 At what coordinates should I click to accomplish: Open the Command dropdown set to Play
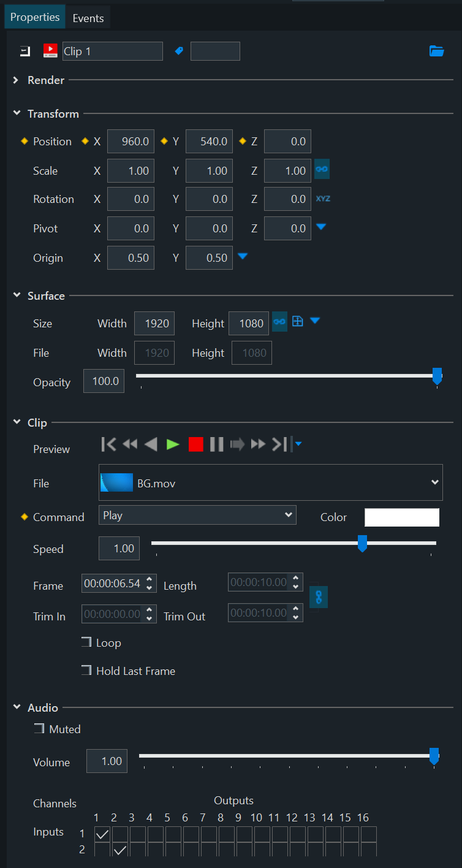click(x=197, y=516)
